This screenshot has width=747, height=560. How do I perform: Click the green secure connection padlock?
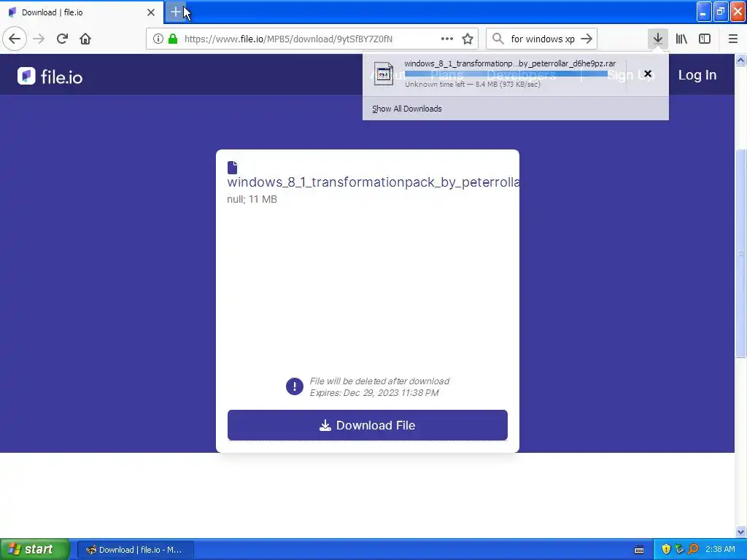[x=173, y=39]
